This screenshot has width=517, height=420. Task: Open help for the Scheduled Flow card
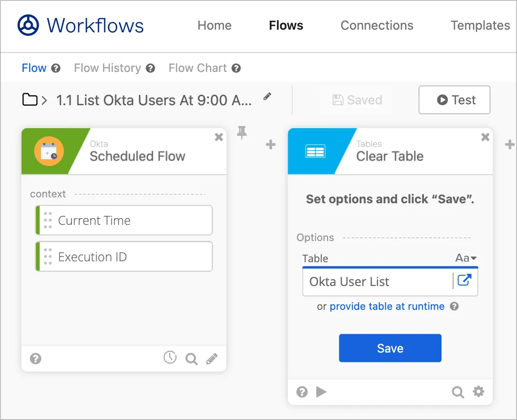[x=36, y=359]
